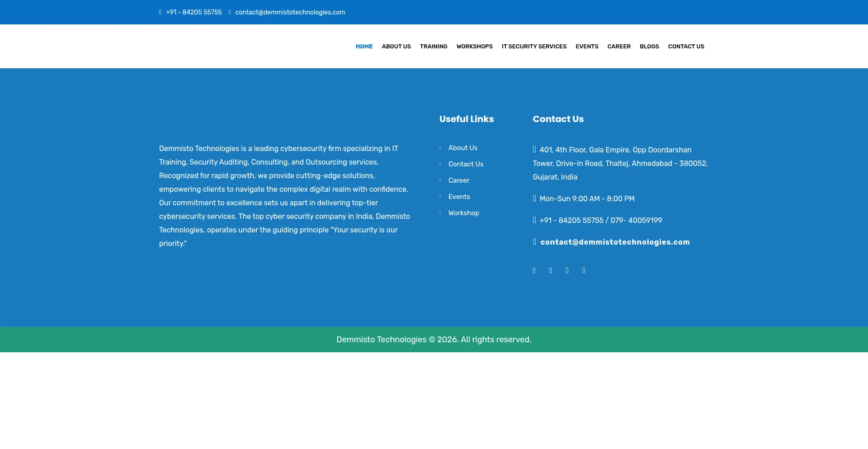The height and width of the screenshot is (449, 868).
Task: Click the envelope icon in the top bar
Action: coord(230,12)
